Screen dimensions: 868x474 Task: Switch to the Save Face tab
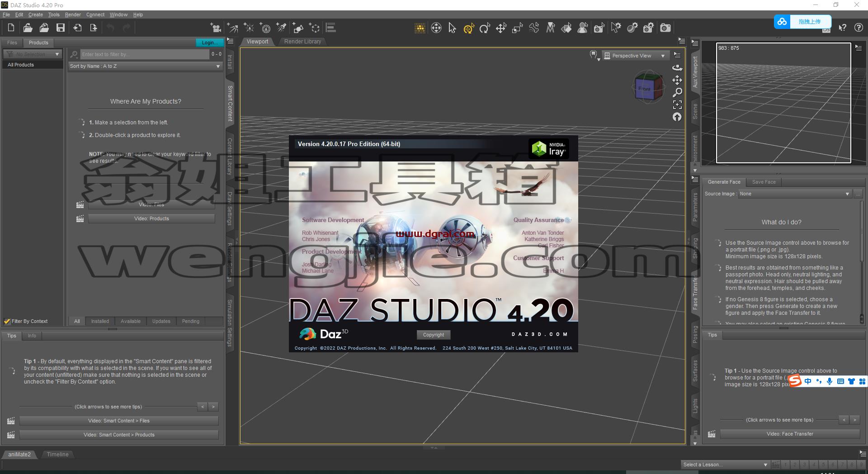[x=764, y=182]
